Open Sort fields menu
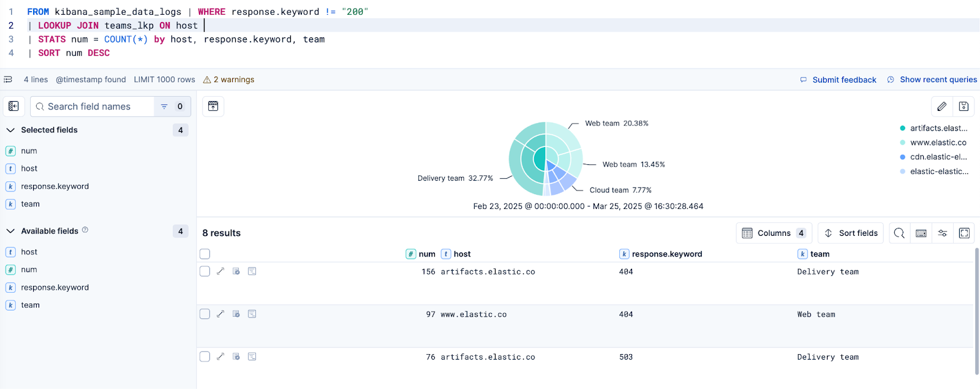The width and height of the screenshot is (980, 389). [850, 233]
